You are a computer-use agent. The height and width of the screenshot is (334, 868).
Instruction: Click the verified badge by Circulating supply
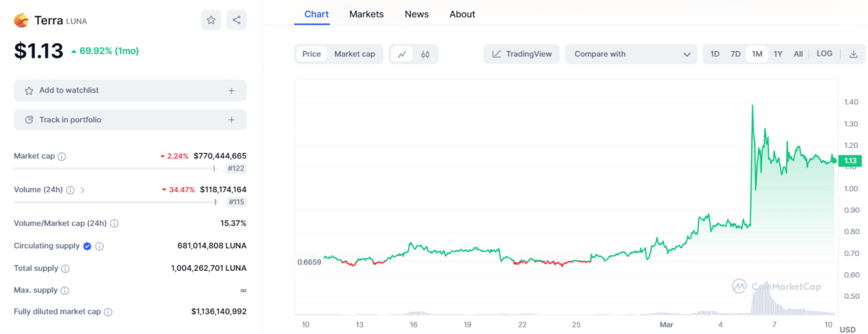coord(87,246)
